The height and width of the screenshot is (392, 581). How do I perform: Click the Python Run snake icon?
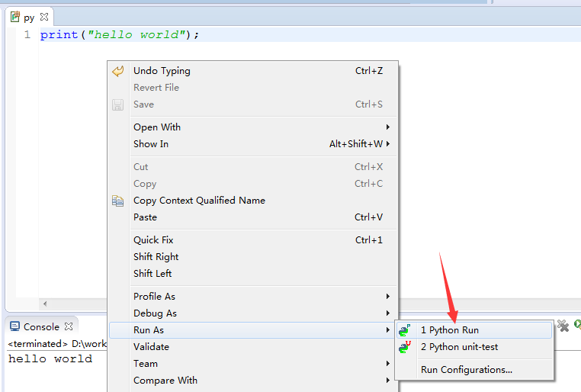[x=405, y=329]
